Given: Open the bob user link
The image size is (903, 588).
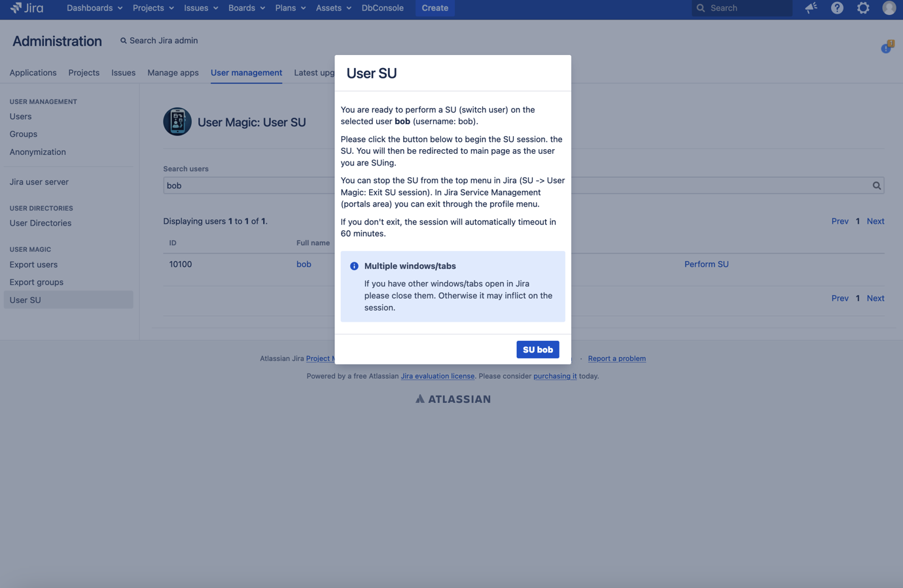Looking at the screenshot, I should pos(304,264).
